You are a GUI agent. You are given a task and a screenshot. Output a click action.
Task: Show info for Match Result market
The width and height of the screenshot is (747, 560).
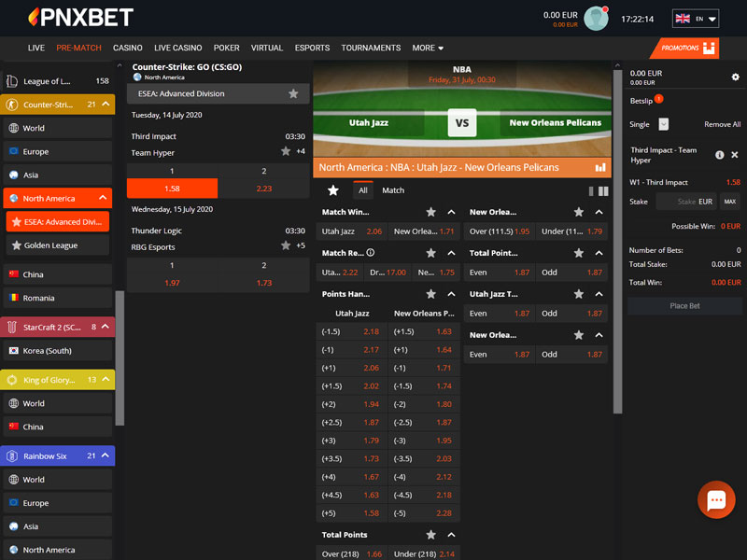[370, 253]
